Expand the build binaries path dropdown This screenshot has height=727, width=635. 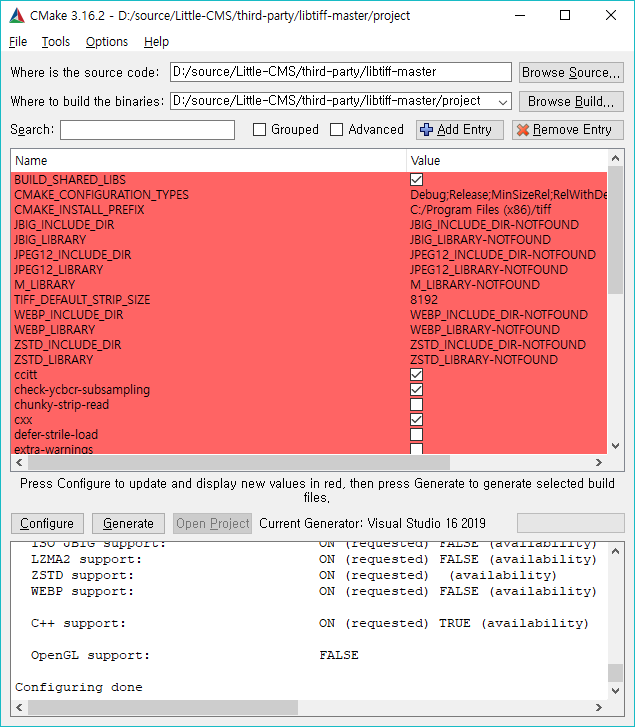coord(503,102)
